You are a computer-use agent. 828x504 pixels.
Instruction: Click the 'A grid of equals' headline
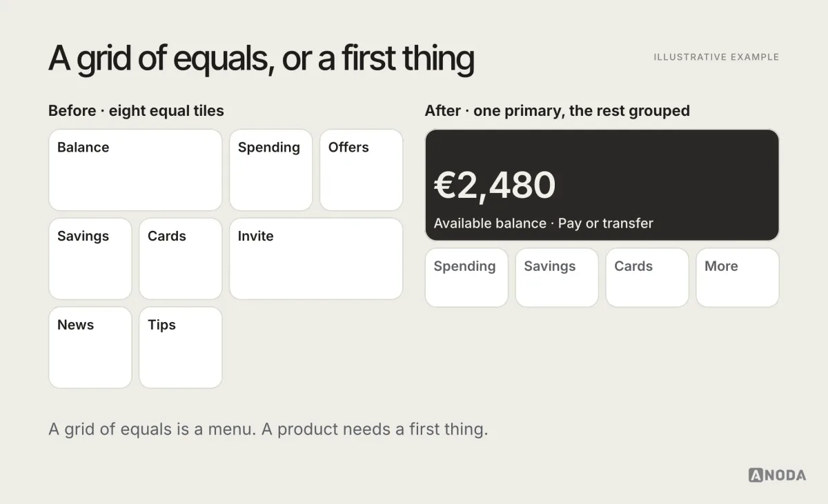(x=262, y=59)
